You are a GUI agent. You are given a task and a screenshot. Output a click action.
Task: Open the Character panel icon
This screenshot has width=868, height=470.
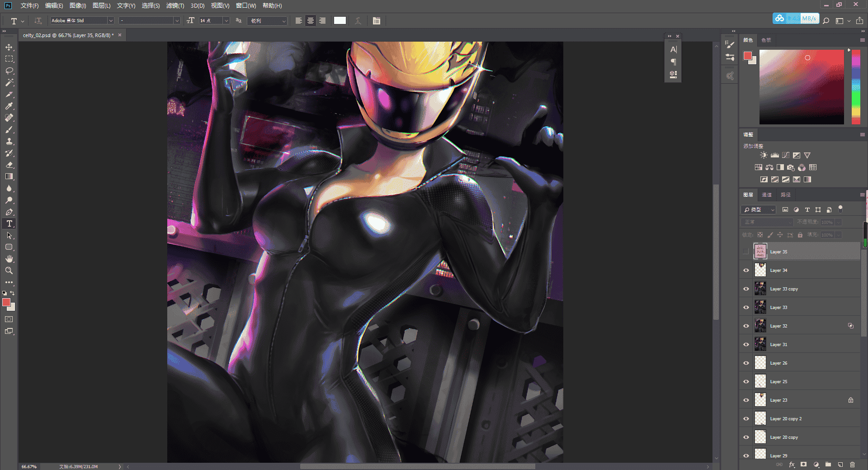pos(673,49)
